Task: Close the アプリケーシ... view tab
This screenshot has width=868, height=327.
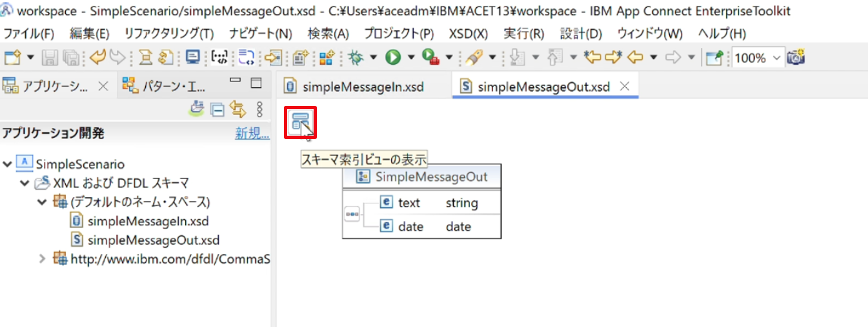Action: [103, 86]
